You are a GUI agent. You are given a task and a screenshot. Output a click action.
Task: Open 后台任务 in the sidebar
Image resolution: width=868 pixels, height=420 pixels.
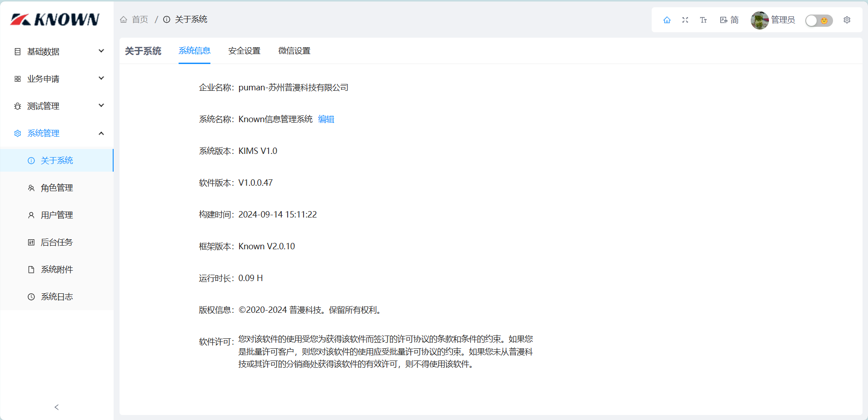pos(57,242)
